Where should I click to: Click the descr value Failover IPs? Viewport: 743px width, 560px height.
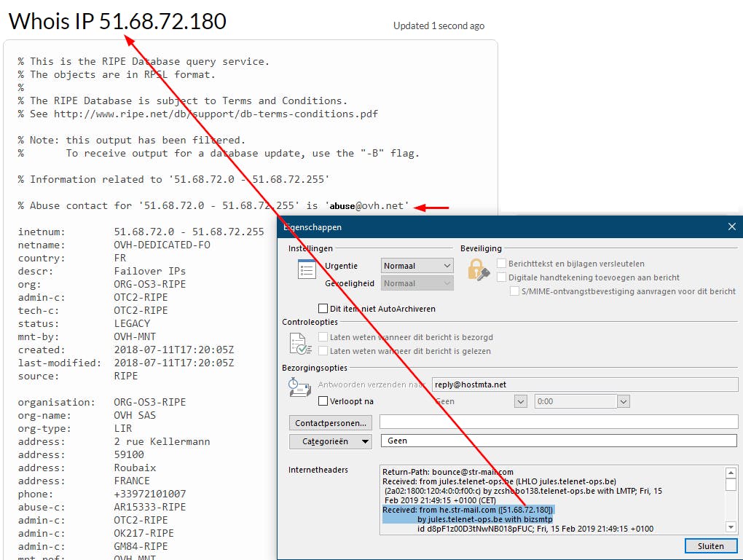pos(150,271)
